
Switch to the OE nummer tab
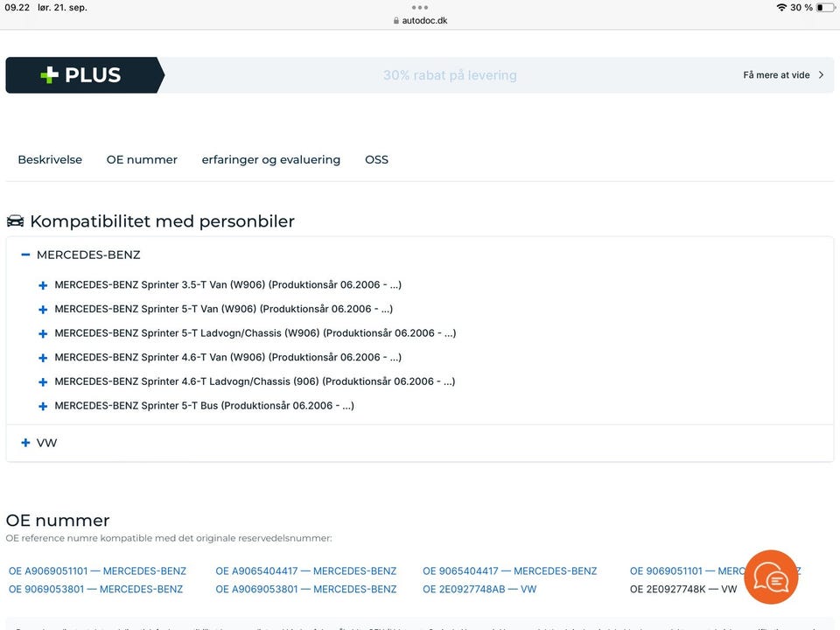142,159
